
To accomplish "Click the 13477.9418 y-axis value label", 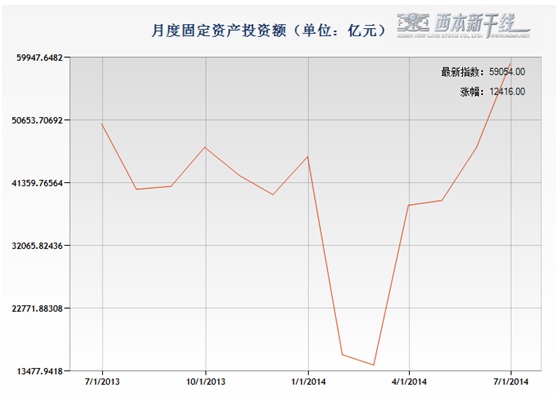I will 40,371.
